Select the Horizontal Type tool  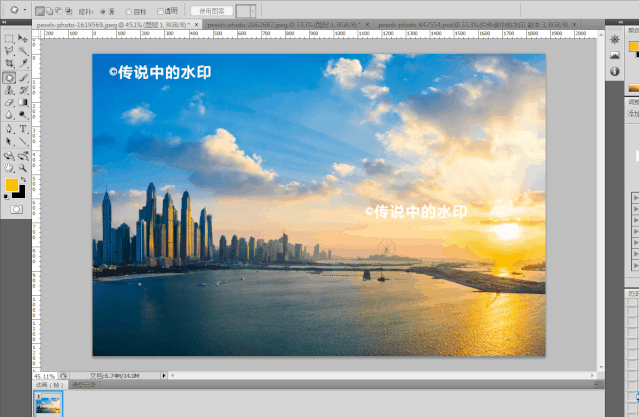pyautogui.click(x=22, y=129)
